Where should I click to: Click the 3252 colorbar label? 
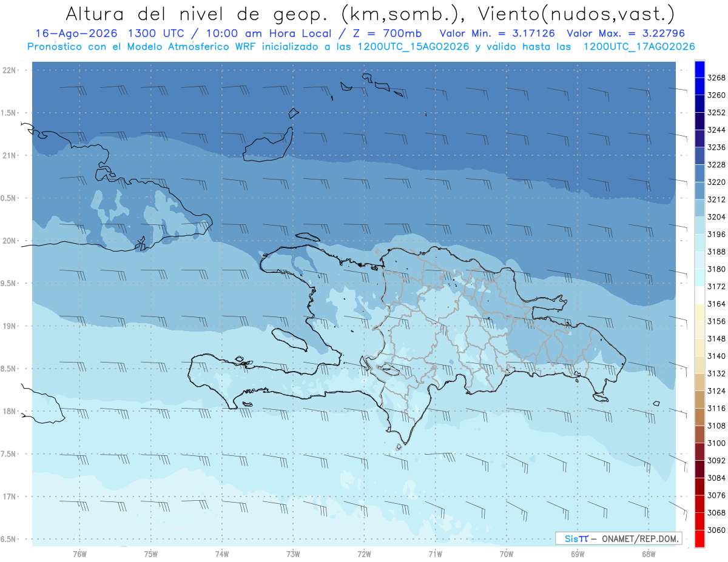716,113
